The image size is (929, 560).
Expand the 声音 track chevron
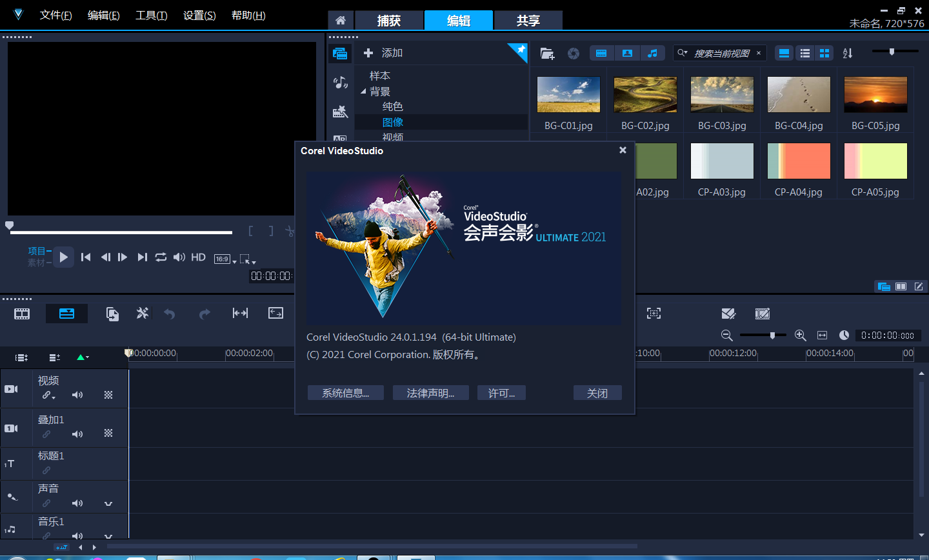tap(108, 504)
